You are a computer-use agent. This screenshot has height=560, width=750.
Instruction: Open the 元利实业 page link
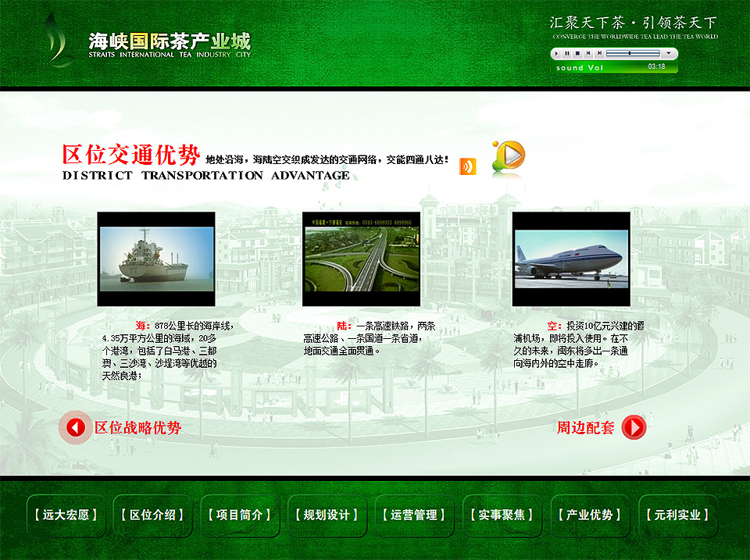678,515
